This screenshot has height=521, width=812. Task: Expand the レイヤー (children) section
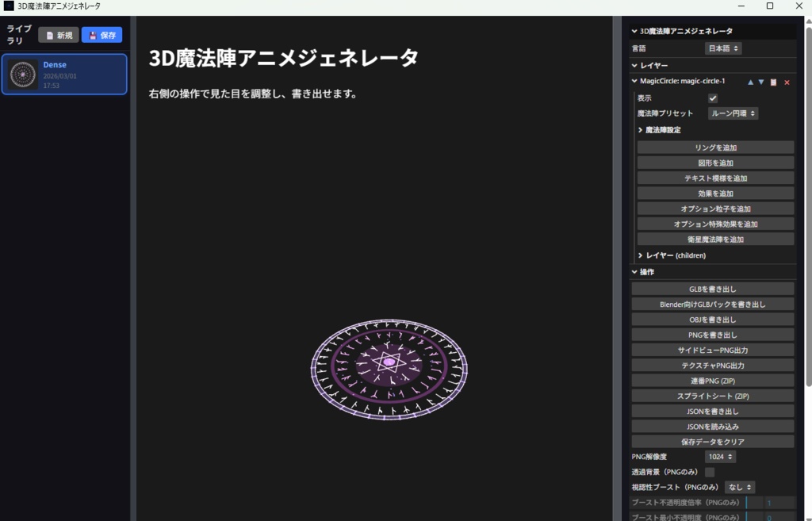pos(716,255)
